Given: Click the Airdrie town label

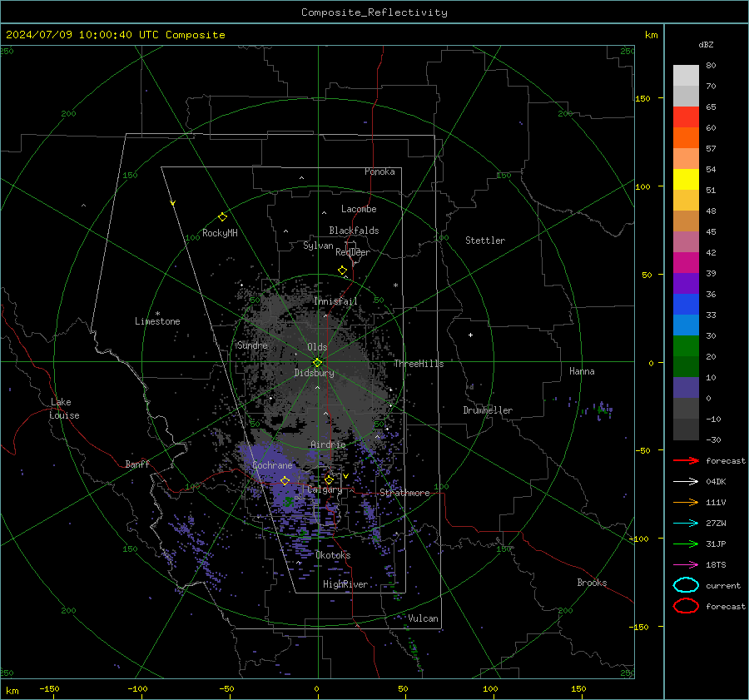Looking at the screenshot, I should pyautogui.click(x=328, y=444).
